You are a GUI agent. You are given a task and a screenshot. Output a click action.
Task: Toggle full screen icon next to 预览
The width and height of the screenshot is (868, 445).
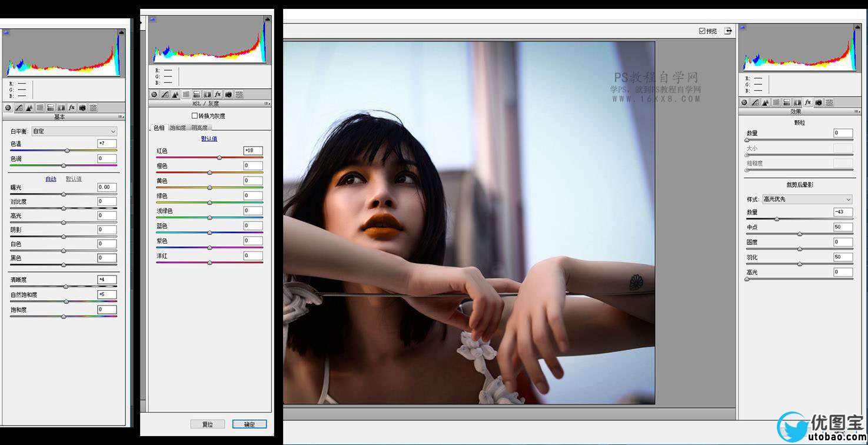[729, 31]
